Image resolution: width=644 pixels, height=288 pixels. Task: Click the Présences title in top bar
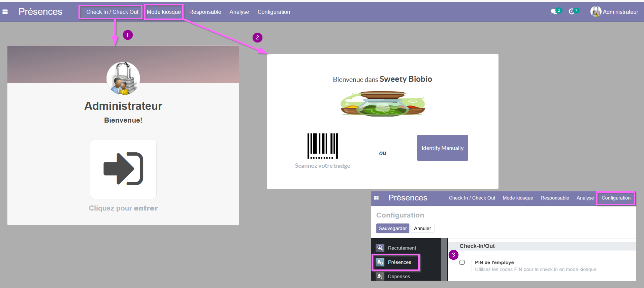click(40, 12)
